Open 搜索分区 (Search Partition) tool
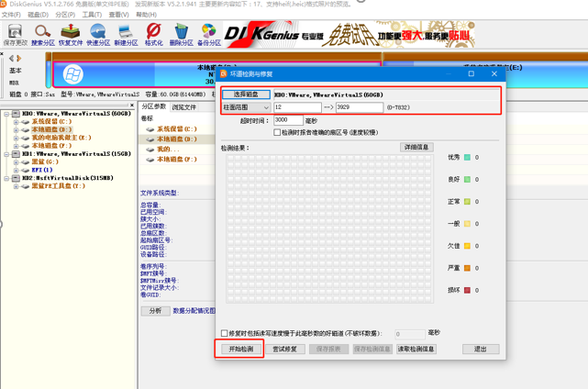The width and height of the screenshot is (588, 389). [x=42, y=34]
